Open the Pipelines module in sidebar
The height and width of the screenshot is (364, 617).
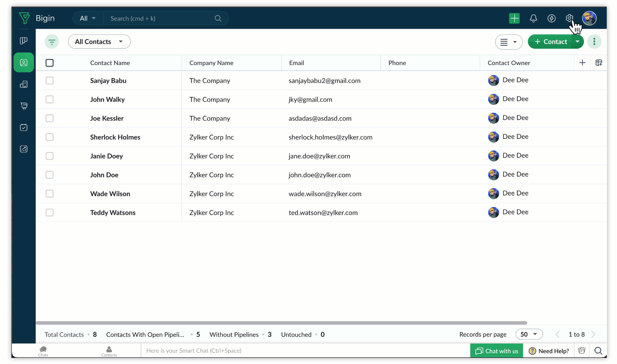pyautogui.click(x=24, y=41)
